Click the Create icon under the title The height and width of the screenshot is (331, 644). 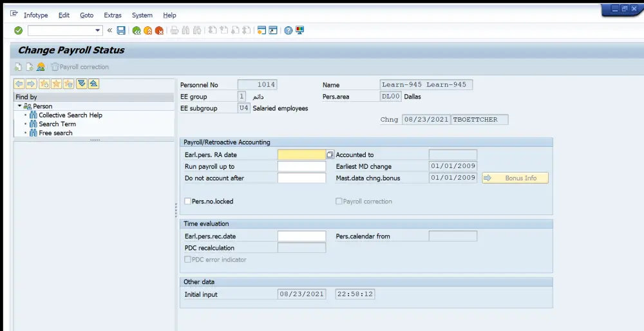coord(18,66)
